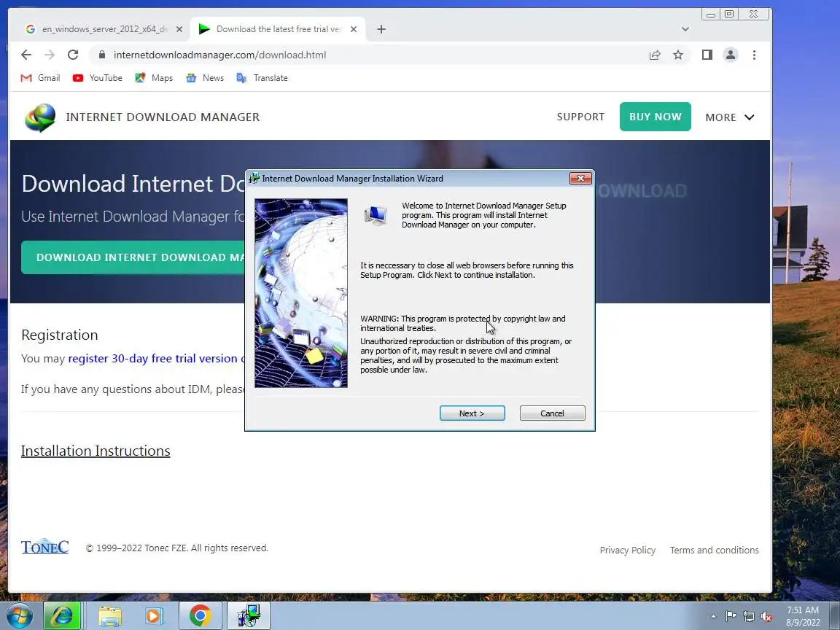The image size is (840, 630).
Task: Open SUPPORT page
Action: [x=580, y=117]
